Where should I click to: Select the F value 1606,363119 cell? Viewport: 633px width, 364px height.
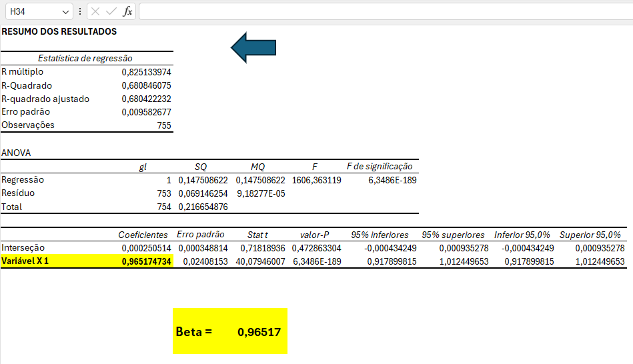point(316,180)
